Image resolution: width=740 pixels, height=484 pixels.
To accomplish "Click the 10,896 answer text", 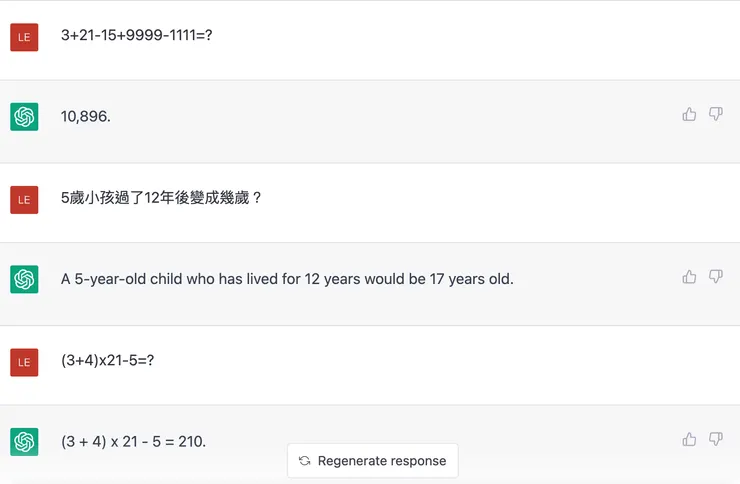I will [86, 117].
